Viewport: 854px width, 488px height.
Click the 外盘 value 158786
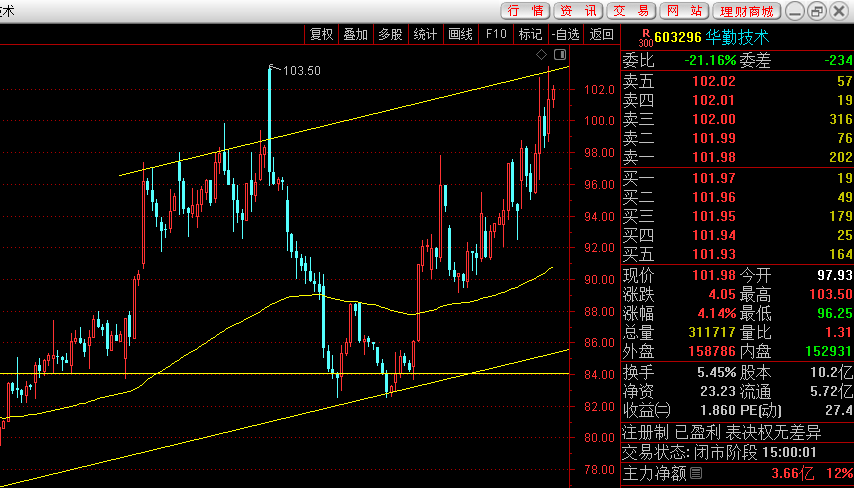click(x=712, y=351)
